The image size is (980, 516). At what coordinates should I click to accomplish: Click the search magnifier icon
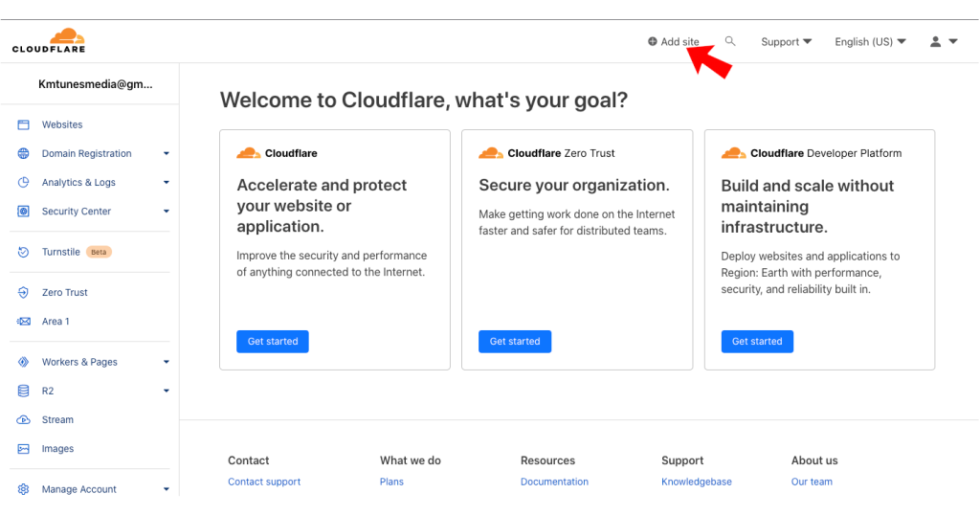tap(730, 41)
